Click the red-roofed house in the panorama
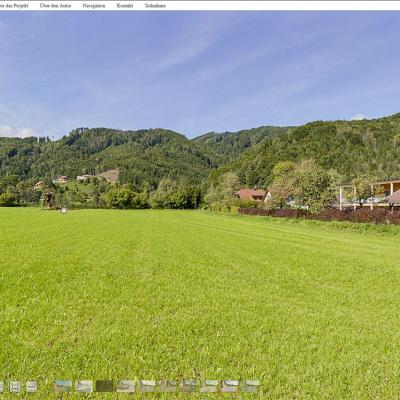The height and width of the screenshot is (400, 400). tap(253, 195)
